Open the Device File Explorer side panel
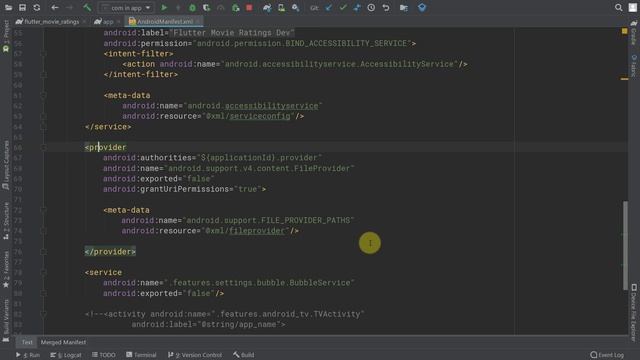Screen dimensions: 640x360 tap(634, 312)
